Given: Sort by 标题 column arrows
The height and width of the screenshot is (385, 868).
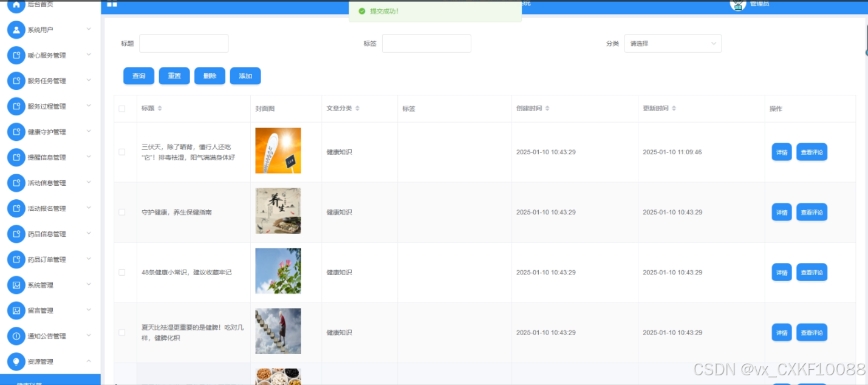Looking at the screenshot, I should pyautogui.click(x=160, y=109).
